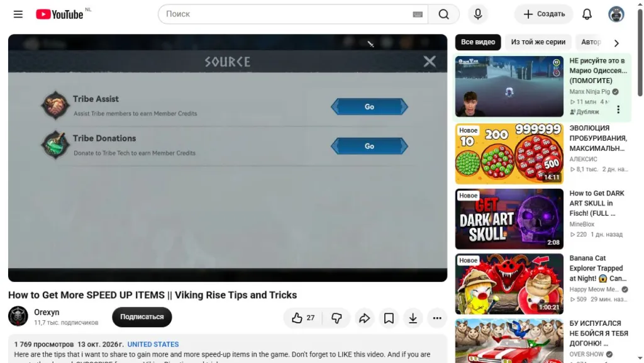Open the Orexyn channel name link
Image resolution: width=644 pixels, height=363 pixels.
[x=47, y=313]
